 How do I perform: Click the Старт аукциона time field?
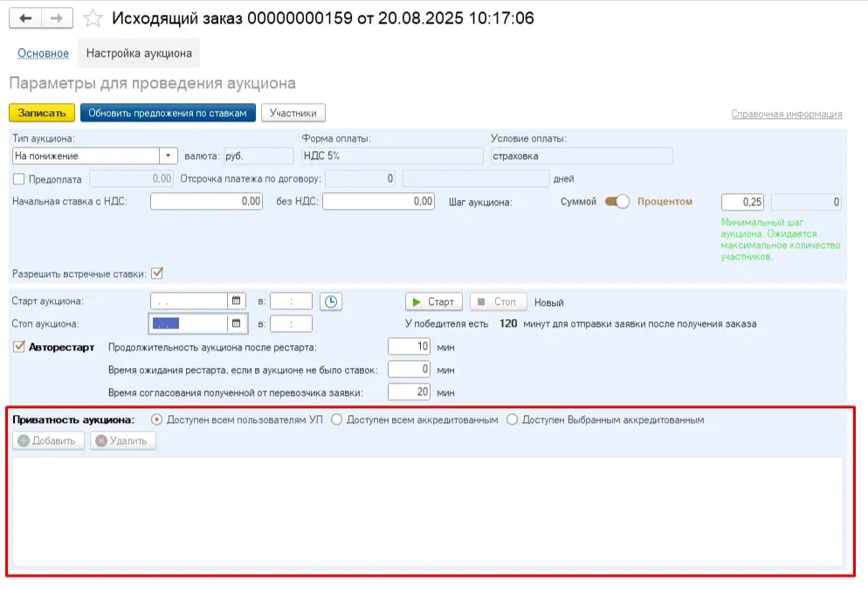291,301
